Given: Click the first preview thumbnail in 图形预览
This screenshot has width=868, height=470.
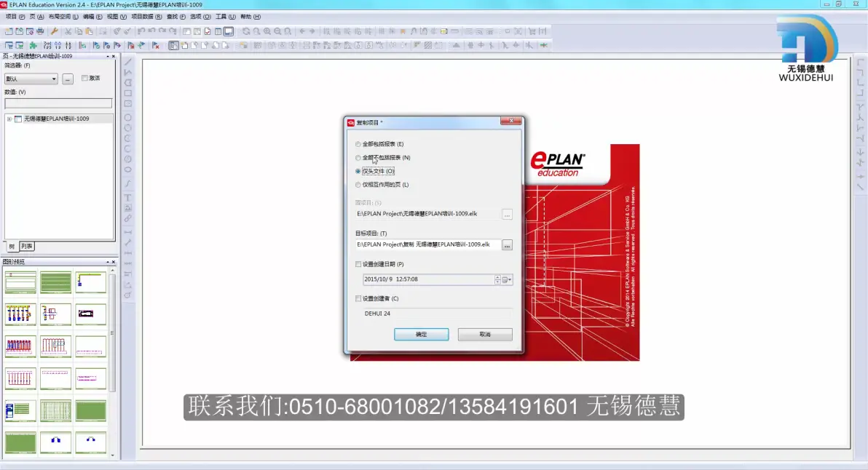Looking at the screenshot, I should point(20,282).
